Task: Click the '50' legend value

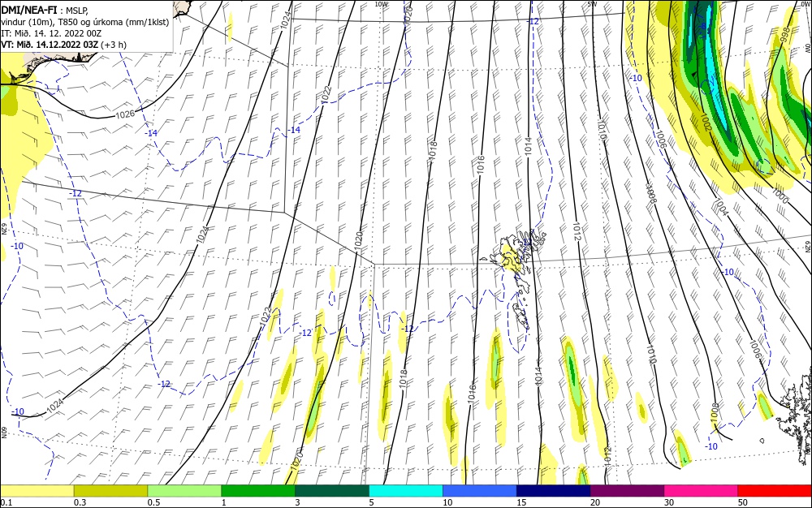Action: coord(743,502)
